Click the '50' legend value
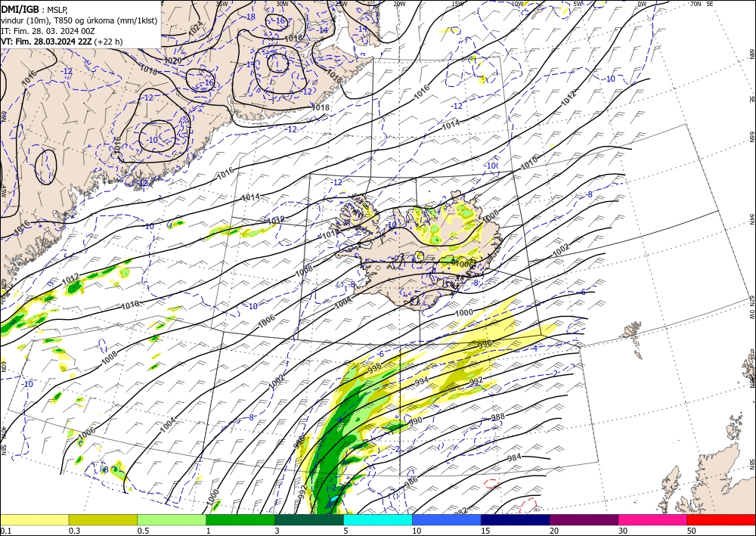Image resolution: width=756 pixels, height=536 pixels. (x=692, y=531)
